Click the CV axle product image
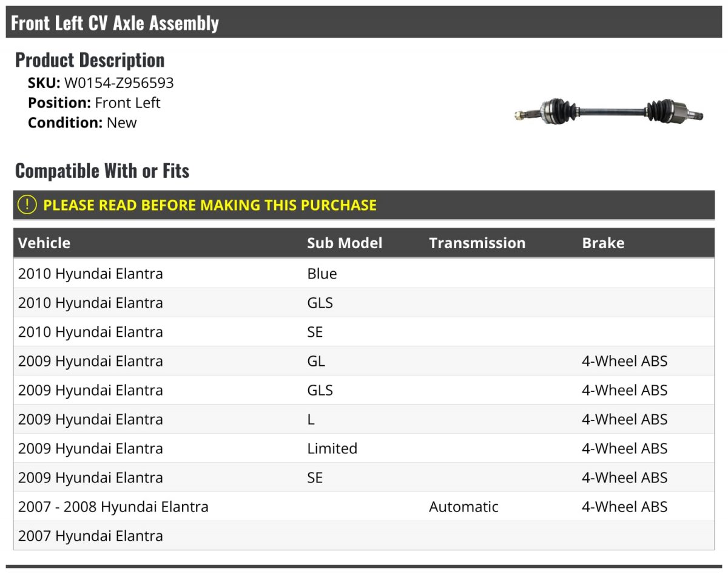Screen dimensions: 728x574 click(609, 112)
